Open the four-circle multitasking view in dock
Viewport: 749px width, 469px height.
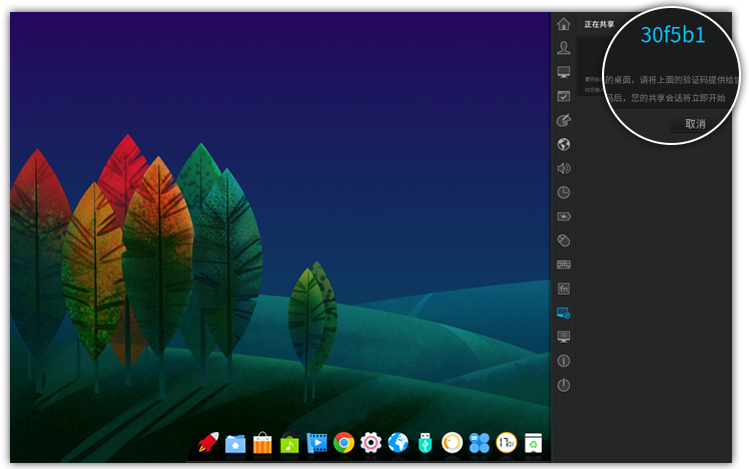(x=479, y=443)
